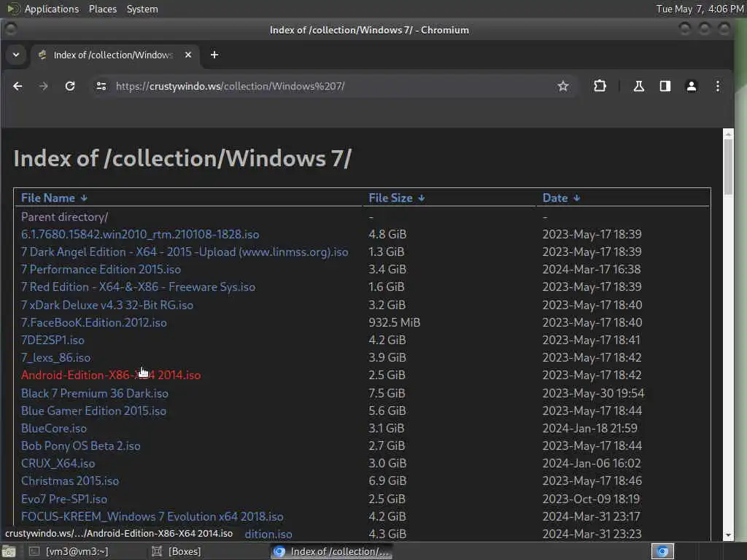Open 7 xDark Deluxe v4.3 iso

point(107,306)
